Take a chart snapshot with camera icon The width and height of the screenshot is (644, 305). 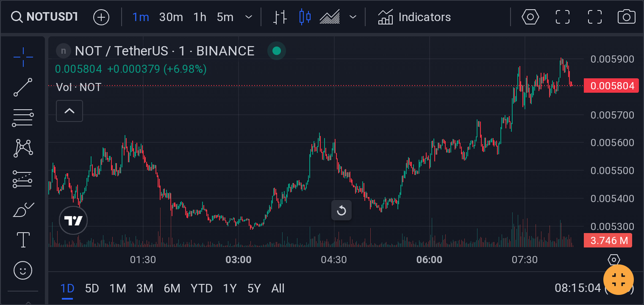point(626,17)
